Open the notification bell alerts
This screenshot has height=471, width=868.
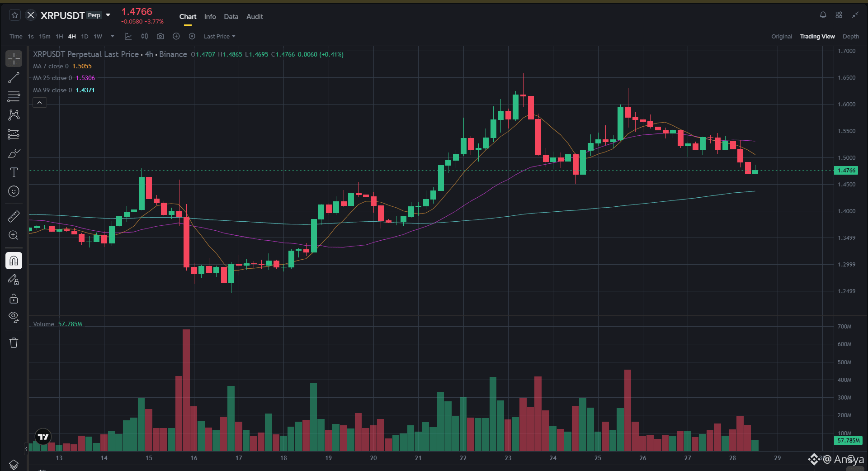823,15
